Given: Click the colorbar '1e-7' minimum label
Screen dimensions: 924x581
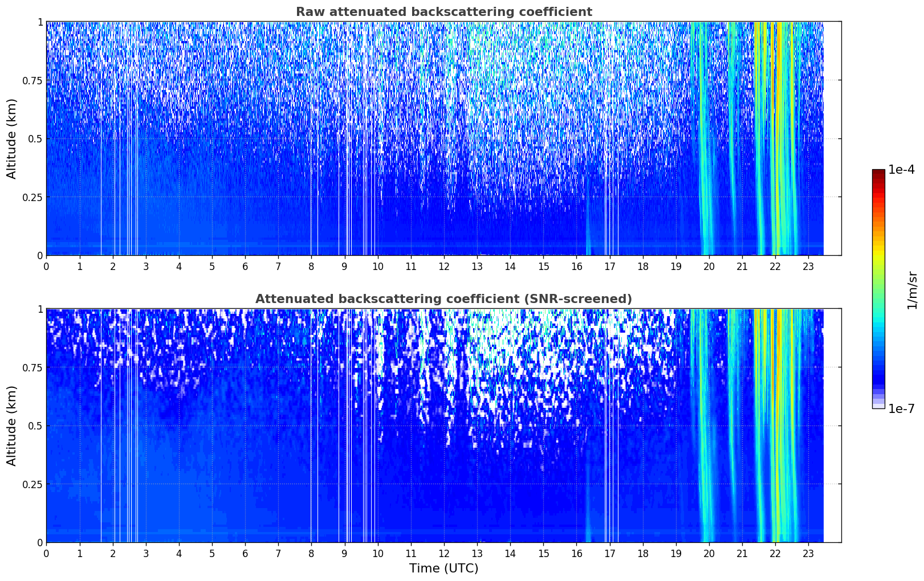Looking at the screenshot, I should pyautogui.click(x=901, y=409).
